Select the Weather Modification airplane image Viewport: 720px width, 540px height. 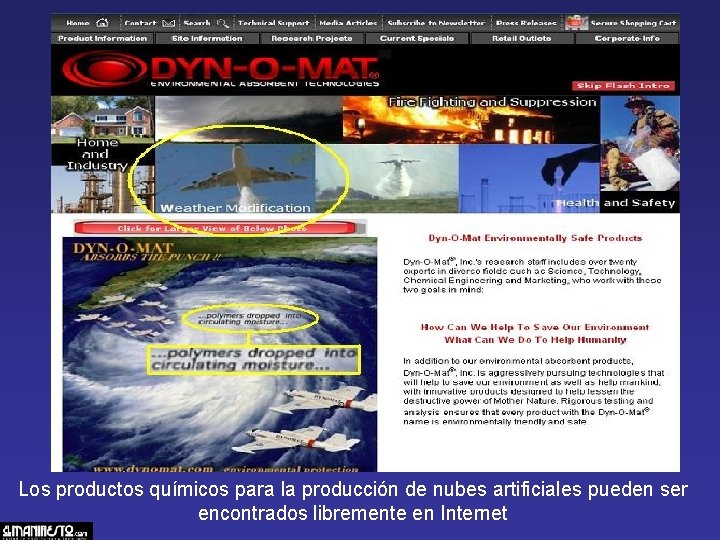pos(235,179)
